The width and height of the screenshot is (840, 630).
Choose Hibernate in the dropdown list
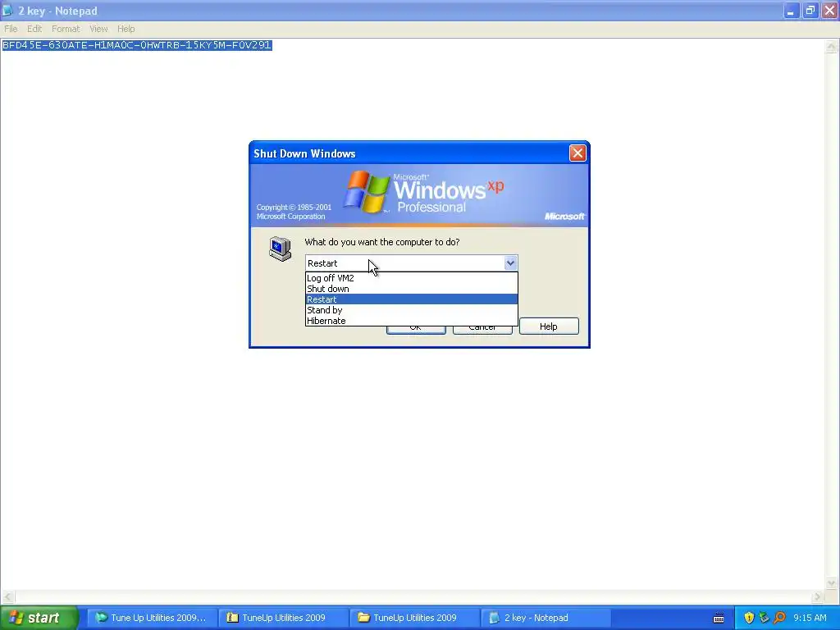pos(412,321)
